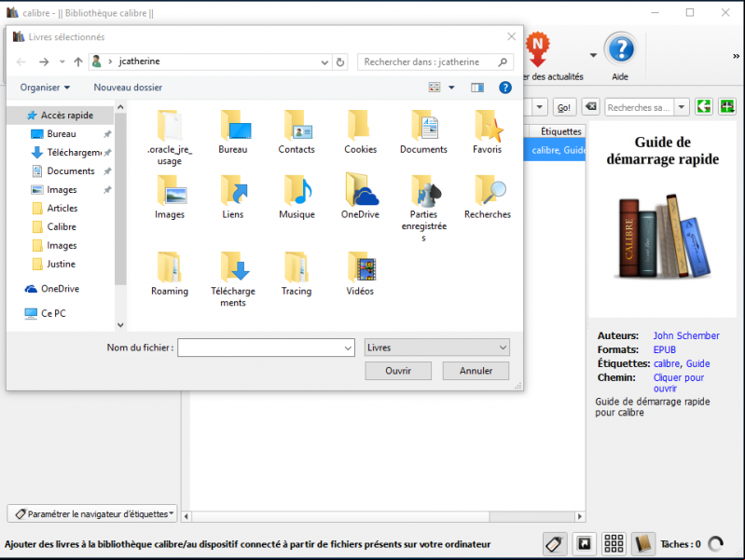Image resolution: width=745 pixels, height=560 pixels.
Task: Open the Musique folder
Action: [297, 197]
